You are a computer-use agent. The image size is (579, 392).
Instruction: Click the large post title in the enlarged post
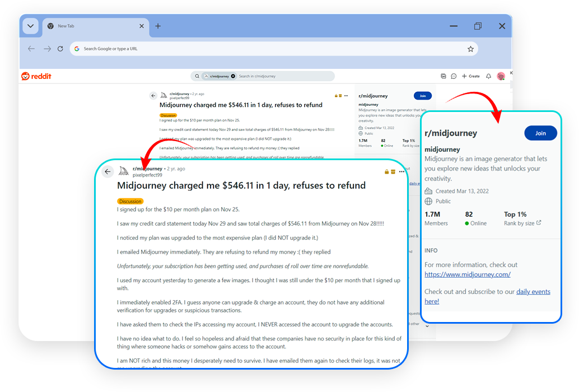point(241,185)
